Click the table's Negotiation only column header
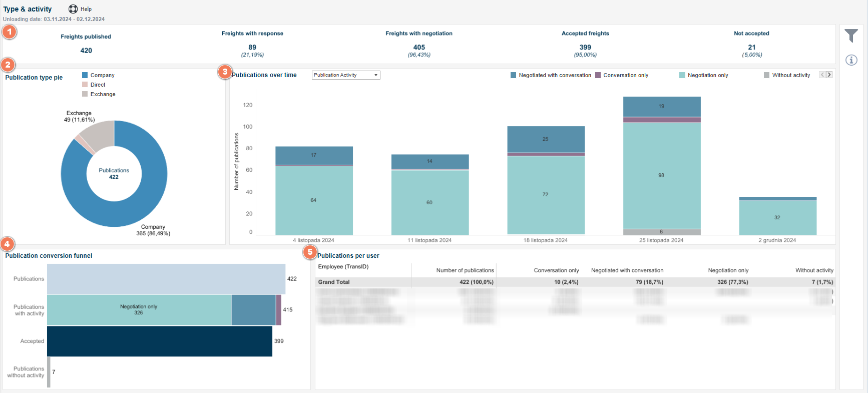The height and width of the screenshot is (393, 868). click(728, 270)
